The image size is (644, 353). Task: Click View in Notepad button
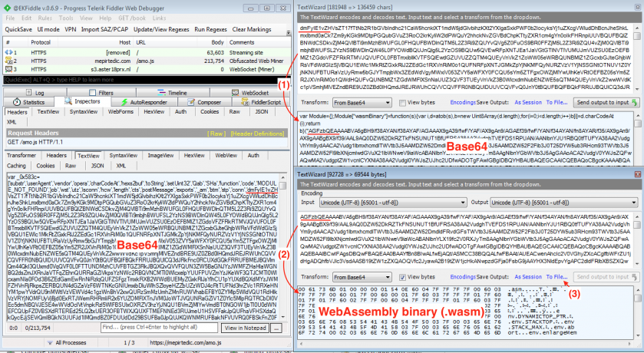pyautogui.click(x=245, y=328)
